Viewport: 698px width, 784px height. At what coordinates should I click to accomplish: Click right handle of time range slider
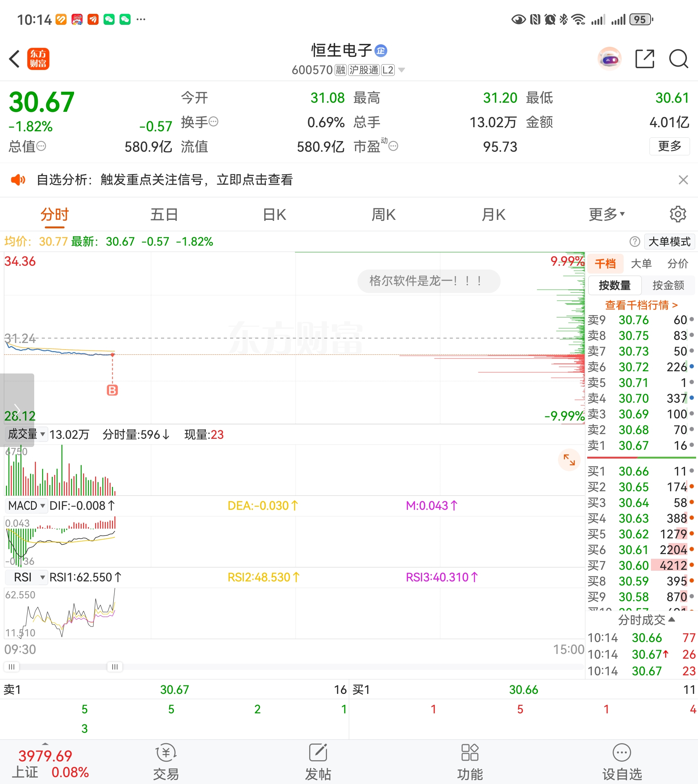115,667
